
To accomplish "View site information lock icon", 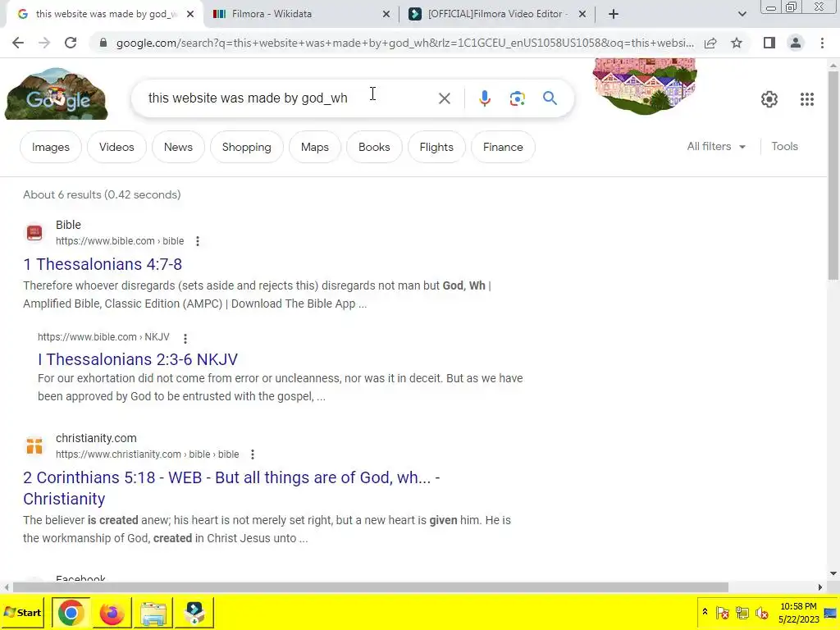I will [x=103, y=43].
